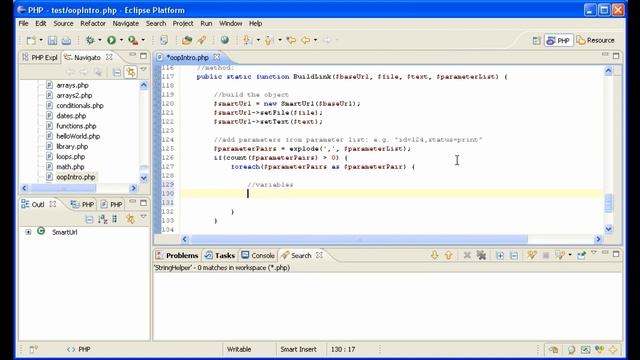Go to the previous annotation
The height and width of the screenshot is (360, 640).
tap(269, 40)
